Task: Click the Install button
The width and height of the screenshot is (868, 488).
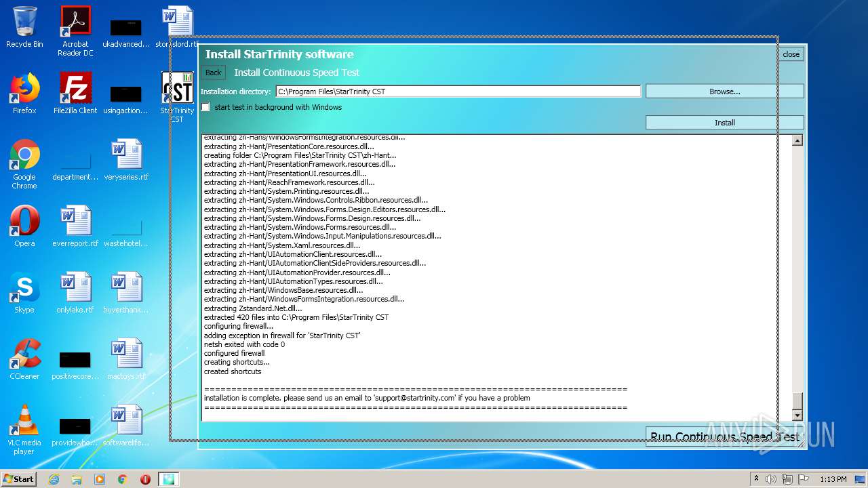Action: 724,123
